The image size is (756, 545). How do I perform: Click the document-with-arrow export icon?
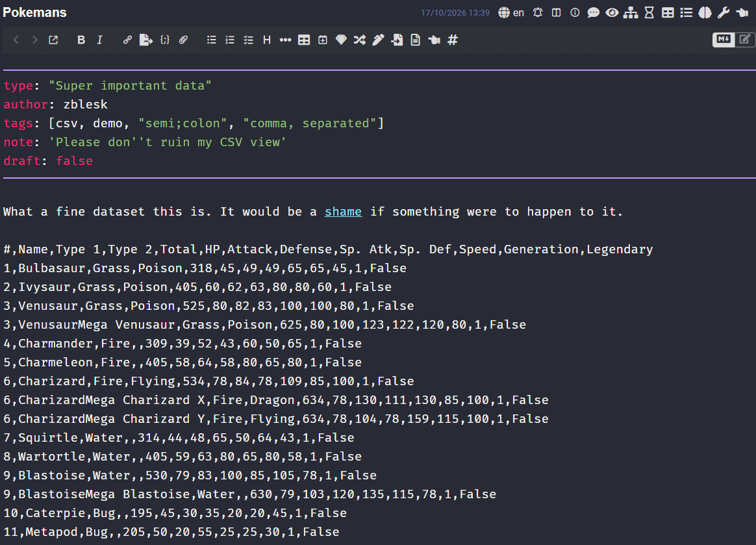145,40
